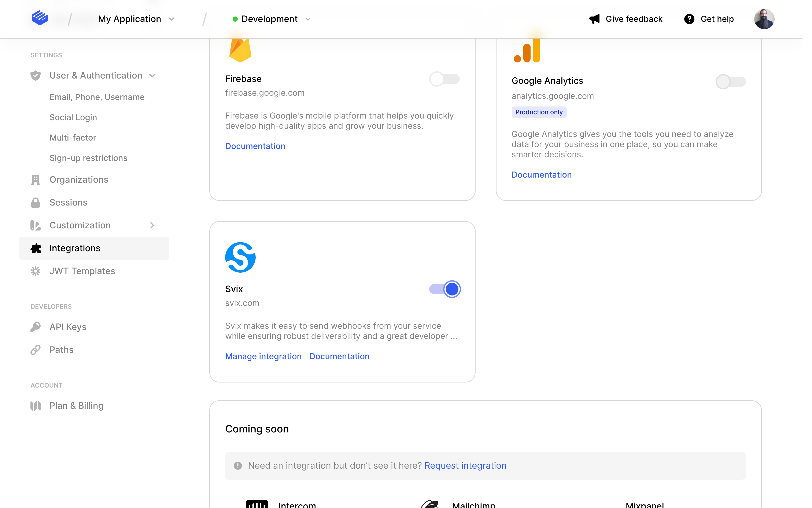Click firebase.google.com text
This screenshot has height=508, width=812.
point(264,93)
